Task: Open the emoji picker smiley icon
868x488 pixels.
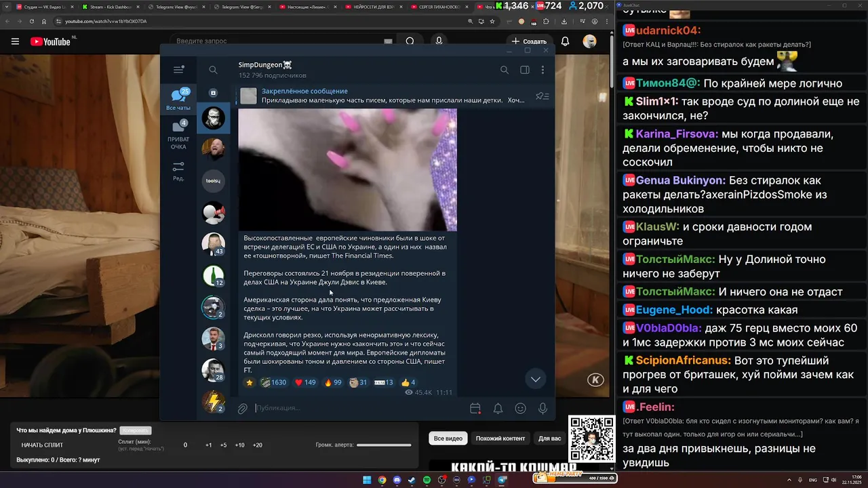Action: coord(520,408)
